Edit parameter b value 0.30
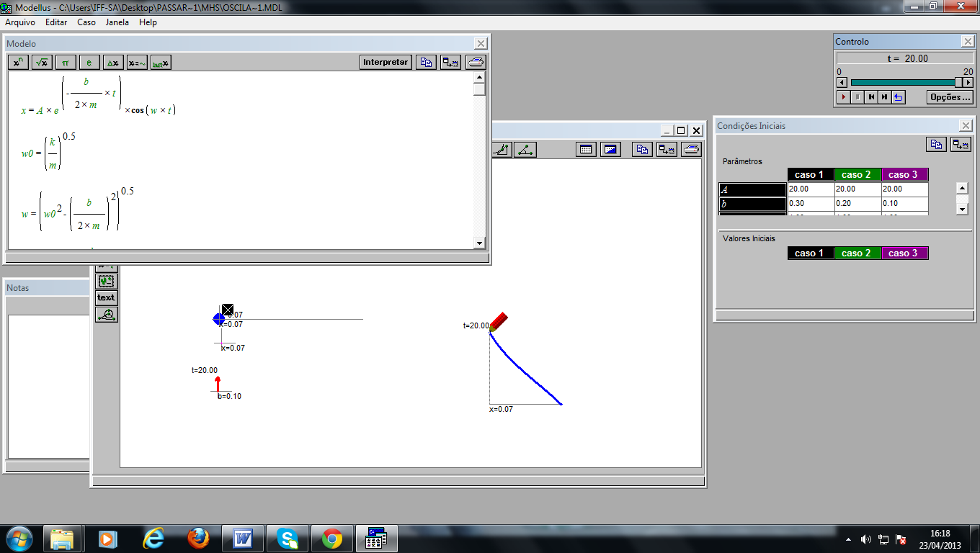Screen dimensions: 980x553 tap(811, 204)
